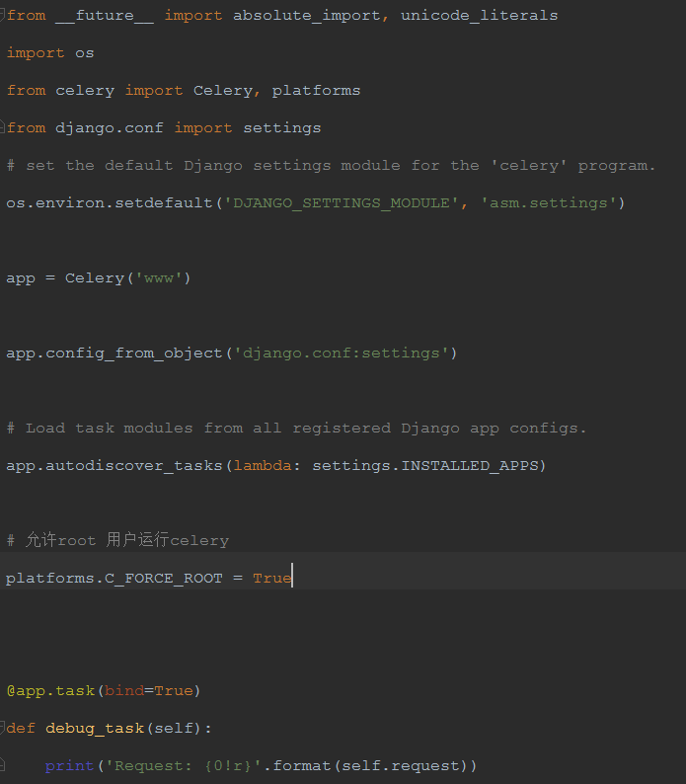Image resolution: width=686 pixels, height=784 pixels.
Task: Click the 'import os' line
Action: tap(50, 53)
